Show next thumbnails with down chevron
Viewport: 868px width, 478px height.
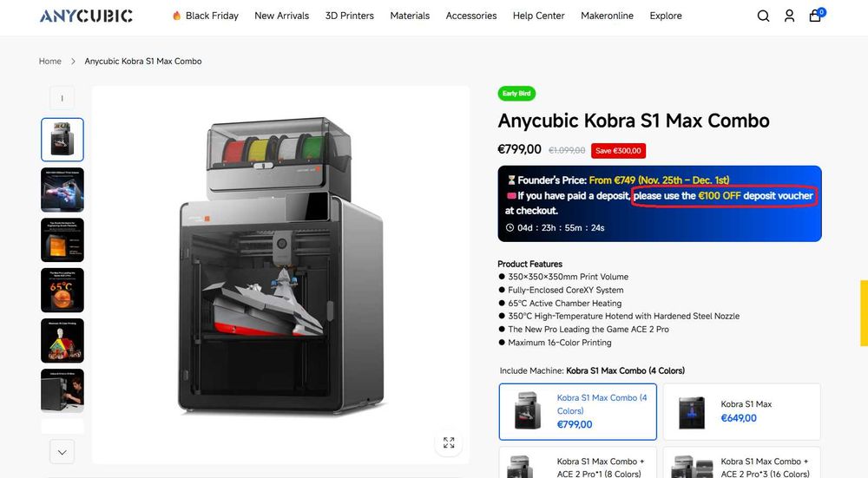(62, 452)
